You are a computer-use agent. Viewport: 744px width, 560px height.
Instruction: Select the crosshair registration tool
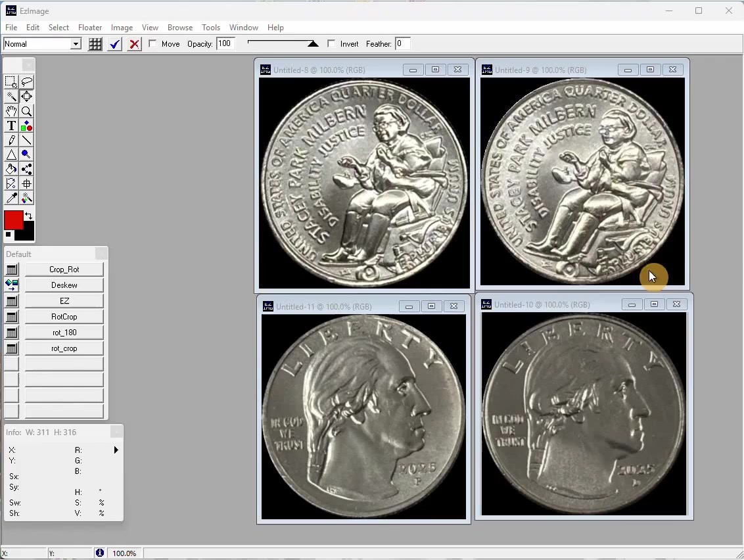click(x=26, y=183)
